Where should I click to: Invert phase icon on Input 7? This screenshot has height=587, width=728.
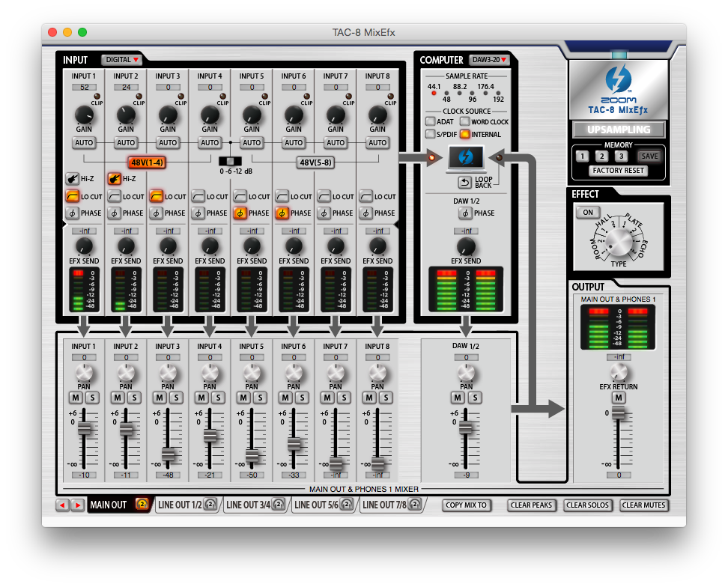pos(324,213)
